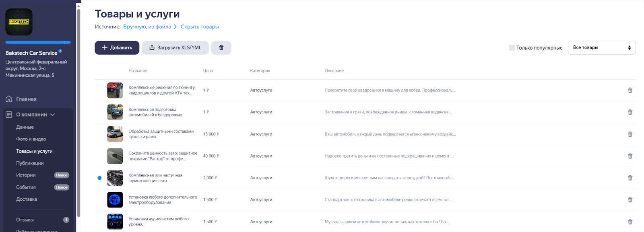Delete the noise insulation service row
Screen dimensions: 644x232
click(x=630, y=178)
